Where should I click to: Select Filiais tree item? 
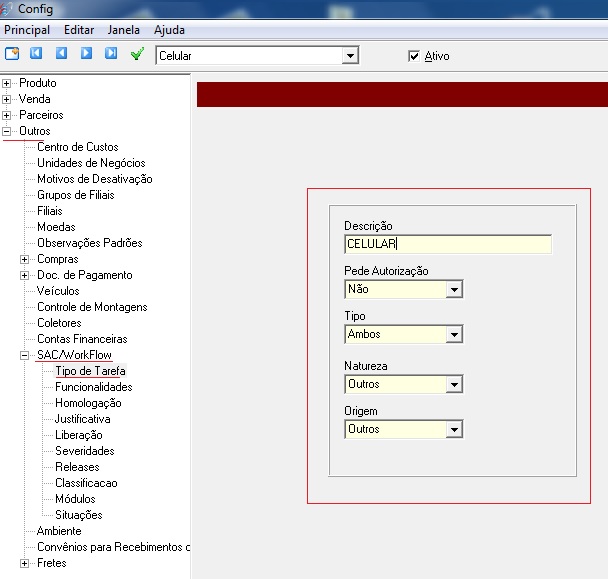point(50,211)
